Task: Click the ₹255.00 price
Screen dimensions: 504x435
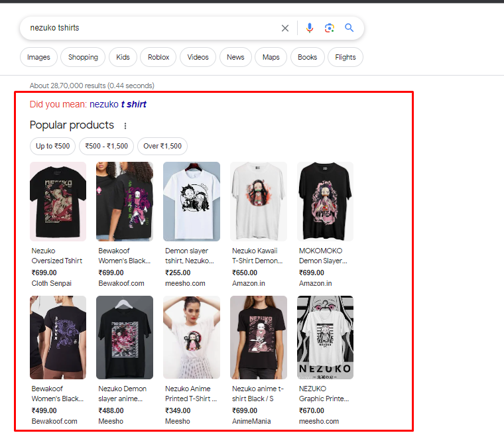Action: pos(178,273)
